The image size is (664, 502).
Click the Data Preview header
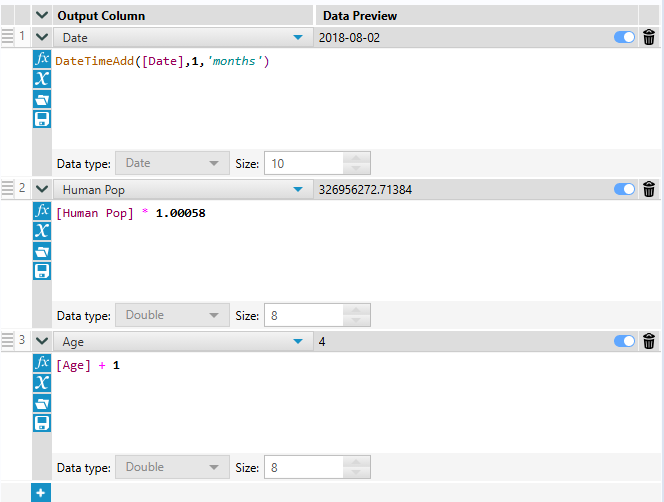(360, 16)
